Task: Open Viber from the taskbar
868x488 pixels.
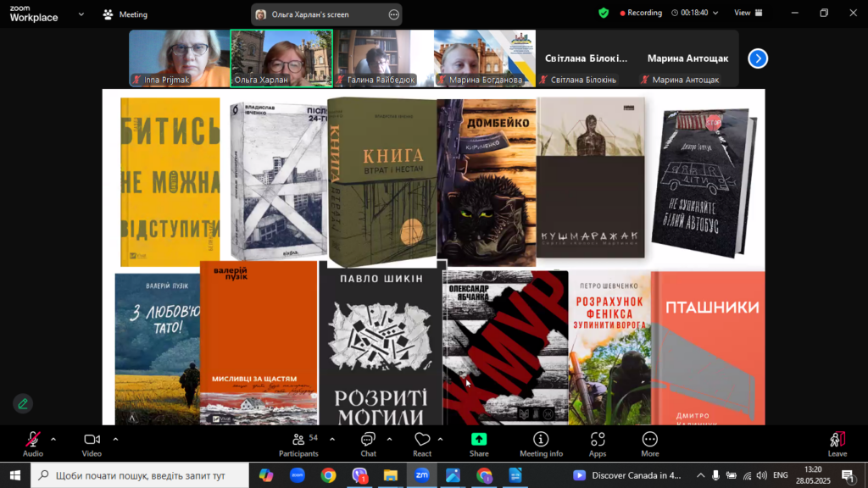Action: click(359, 475)
